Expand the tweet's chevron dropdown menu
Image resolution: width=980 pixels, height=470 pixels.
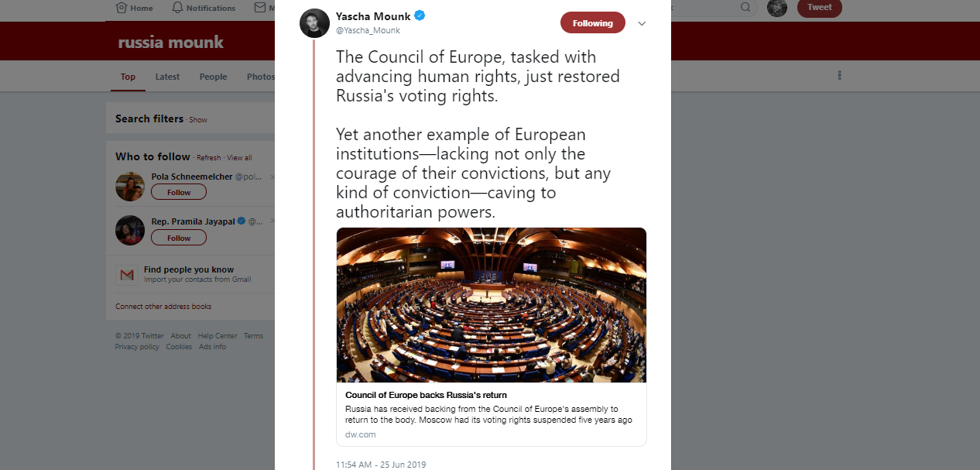pyautogui.click(x=642, y=23)
